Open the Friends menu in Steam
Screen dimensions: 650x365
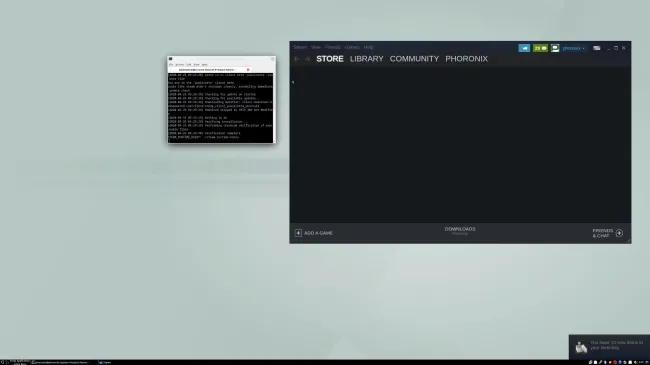[x=332, y=47]
